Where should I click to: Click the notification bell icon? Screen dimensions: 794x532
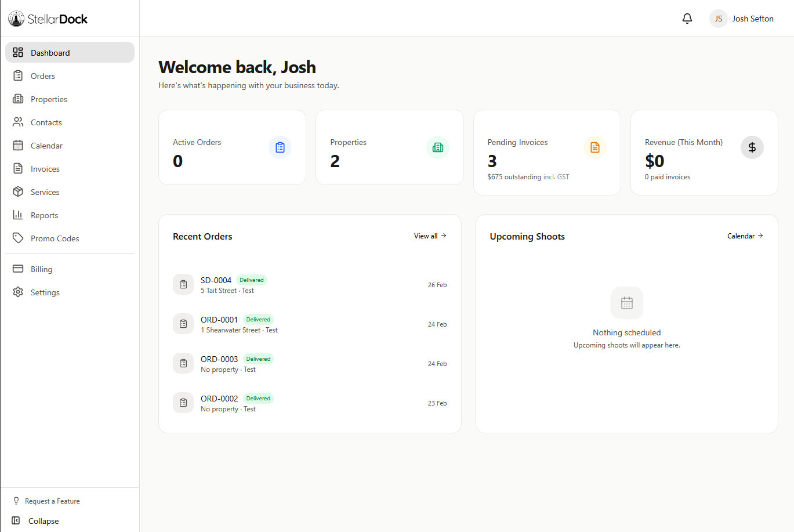687,19
